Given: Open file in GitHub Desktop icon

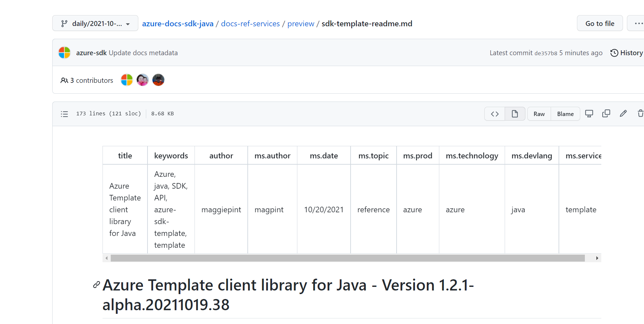Looking at the screenshot, I should (589, 114).
